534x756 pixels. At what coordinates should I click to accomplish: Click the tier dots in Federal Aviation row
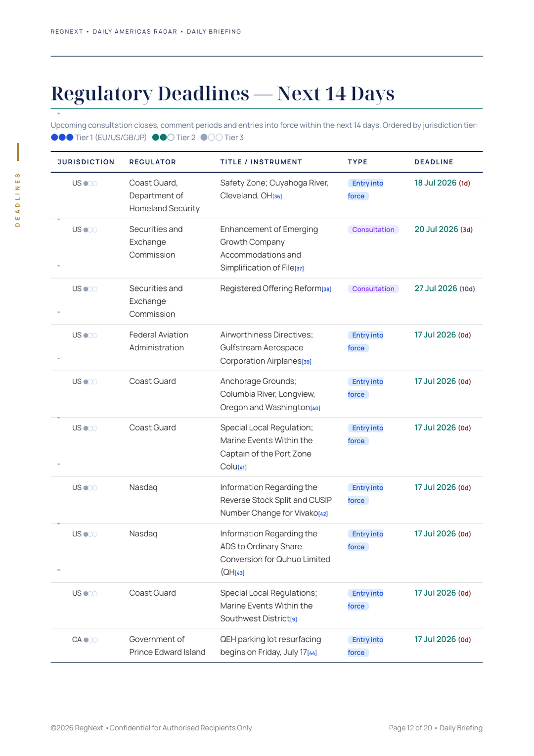click(x=90, y=335)
